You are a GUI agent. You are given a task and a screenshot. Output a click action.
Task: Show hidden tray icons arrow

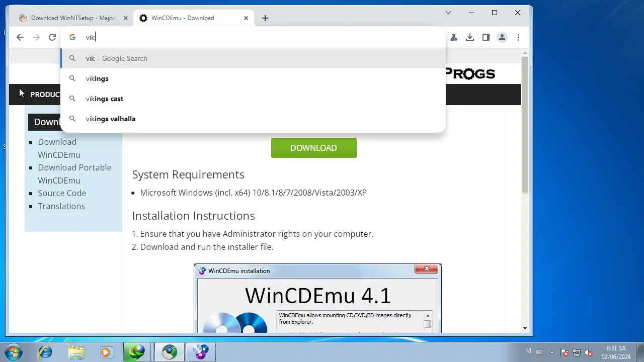(552, 352)
